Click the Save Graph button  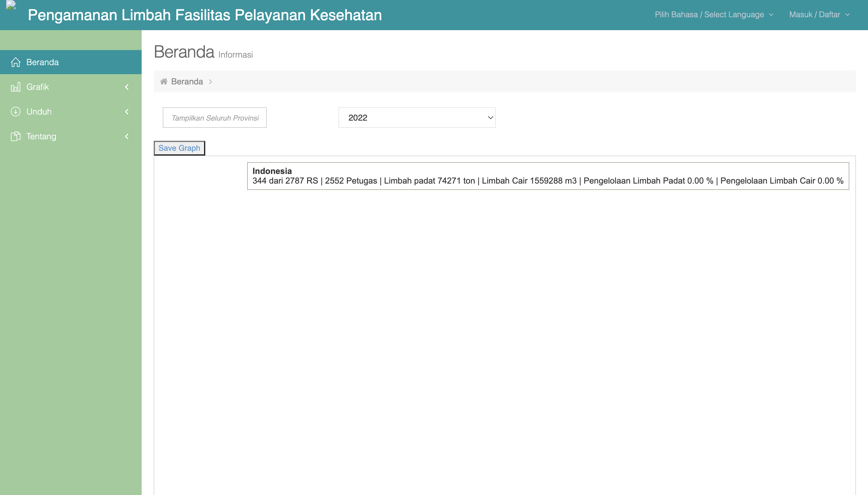[x=179, y=148]
